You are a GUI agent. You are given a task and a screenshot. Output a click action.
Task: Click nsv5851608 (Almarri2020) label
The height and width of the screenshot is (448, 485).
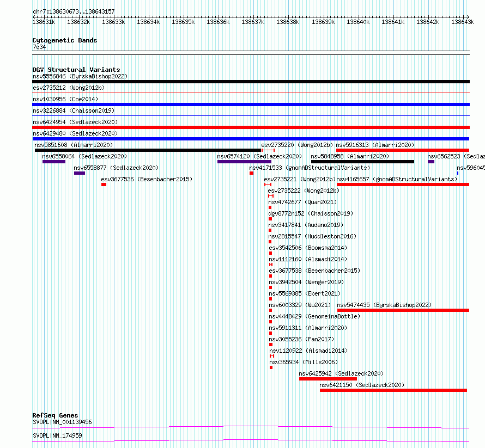tap(74, 145)
